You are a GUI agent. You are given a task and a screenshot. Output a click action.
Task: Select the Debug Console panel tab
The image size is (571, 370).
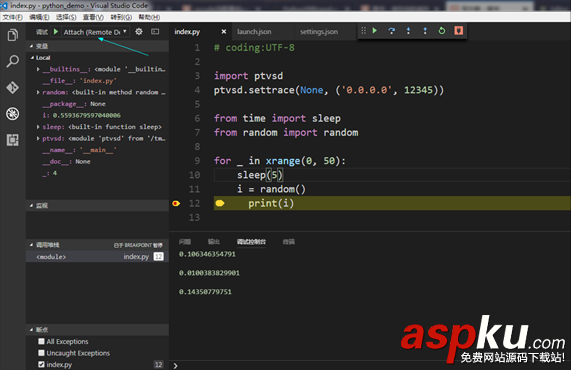click(251, 241)
